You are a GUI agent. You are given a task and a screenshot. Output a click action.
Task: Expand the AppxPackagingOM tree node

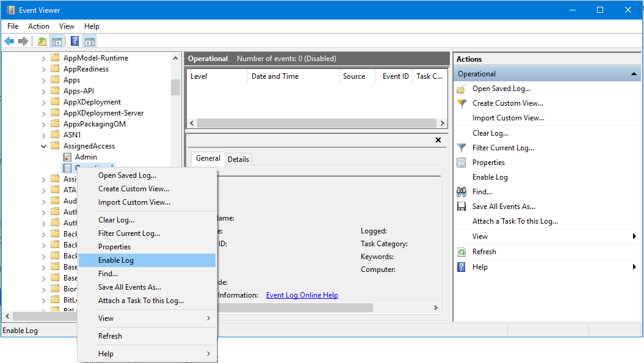pyautogui.click(x=43, y=125)
